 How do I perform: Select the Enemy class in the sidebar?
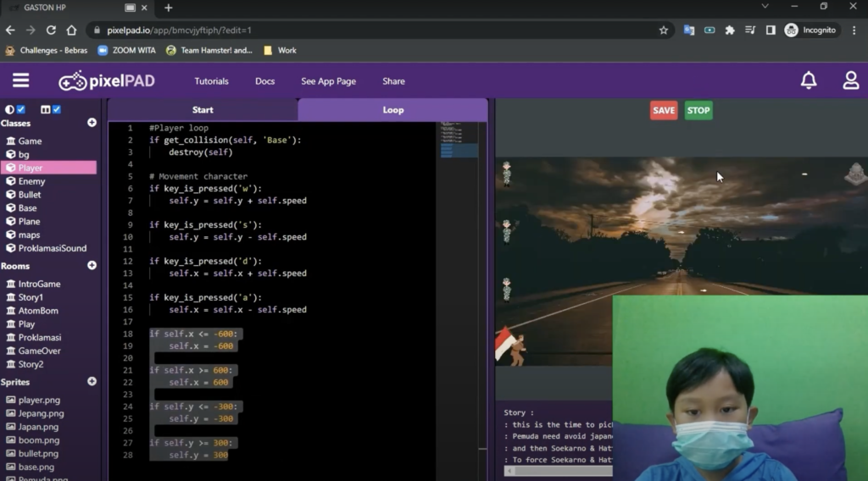(31, 181)
